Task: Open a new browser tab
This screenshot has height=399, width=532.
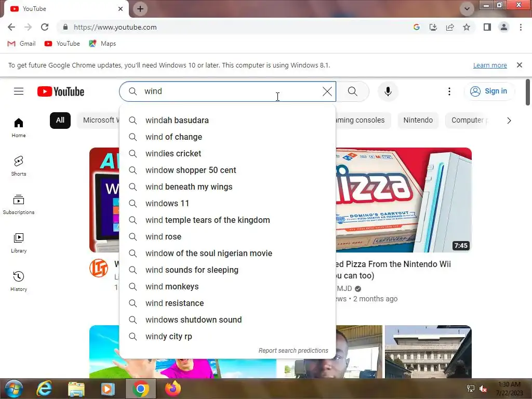Action: (140, 9)
